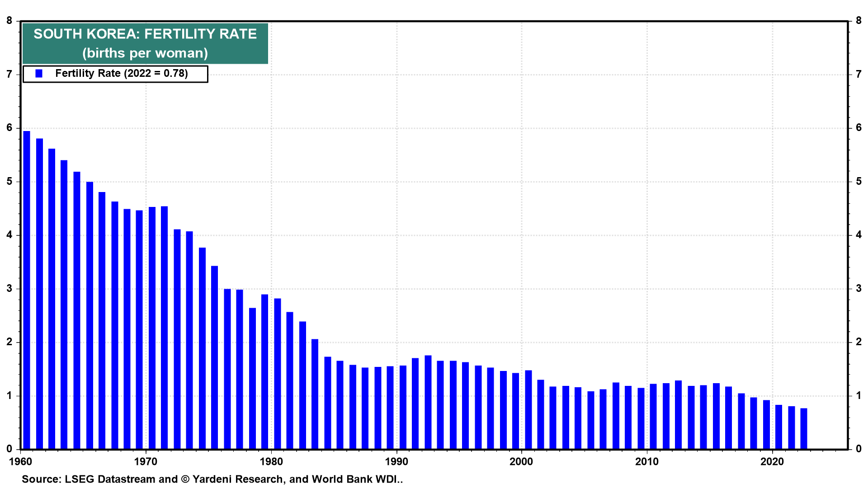The height and width of the screenshot is (488, 868).
Task: Click the 1990 label on the x-axis
Action: [x=396, y=462]
